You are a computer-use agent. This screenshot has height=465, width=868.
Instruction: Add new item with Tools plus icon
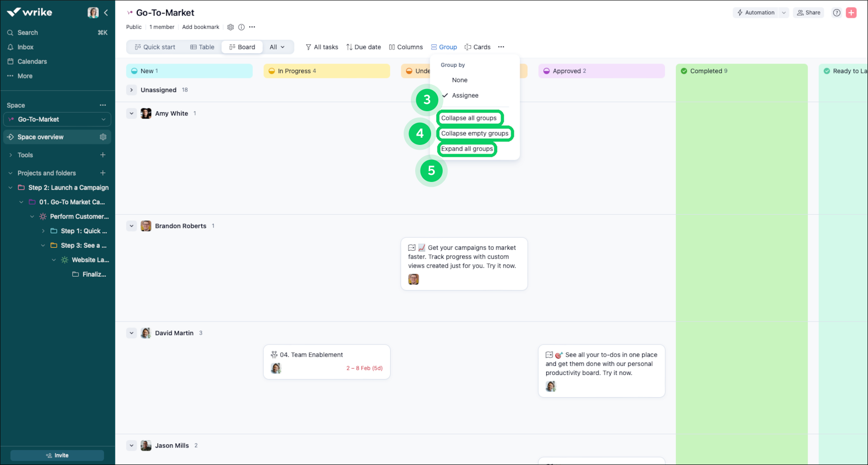103,155
